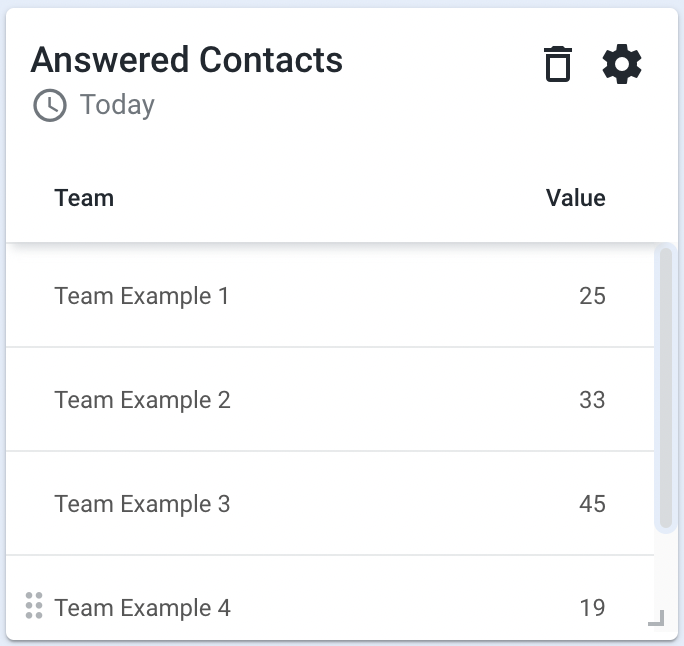684x646 pixels.
Task: Click value 25 for Team Example 1
Action: pyautogui.click(x=592, y=296)
